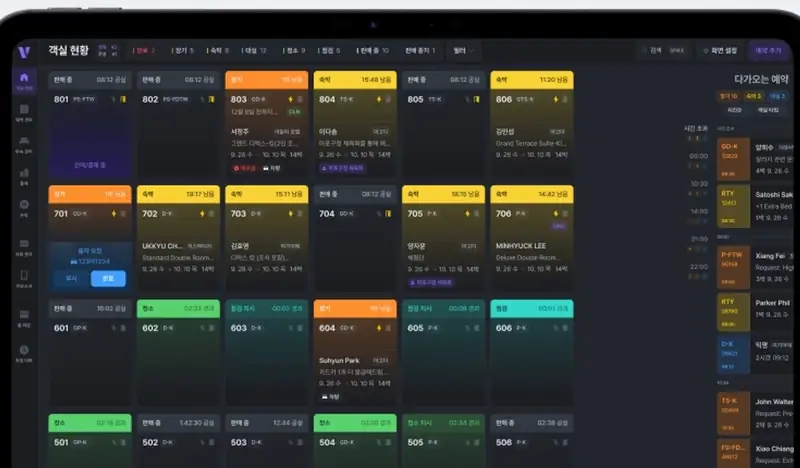Select the 판매 중 10 filter tab
The height and width of the screenshot is (468, 800).
point(372,51)
